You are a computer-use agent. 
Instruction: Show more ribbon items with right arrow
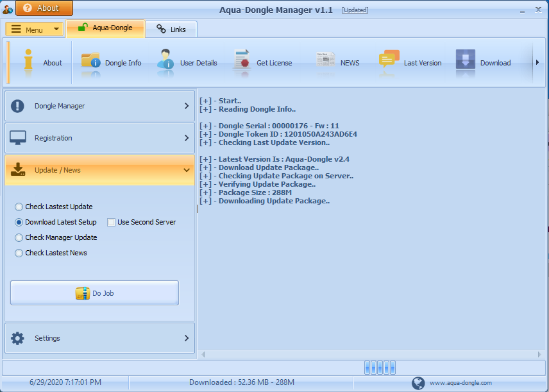pyautogui.click(x=537, y=63)
